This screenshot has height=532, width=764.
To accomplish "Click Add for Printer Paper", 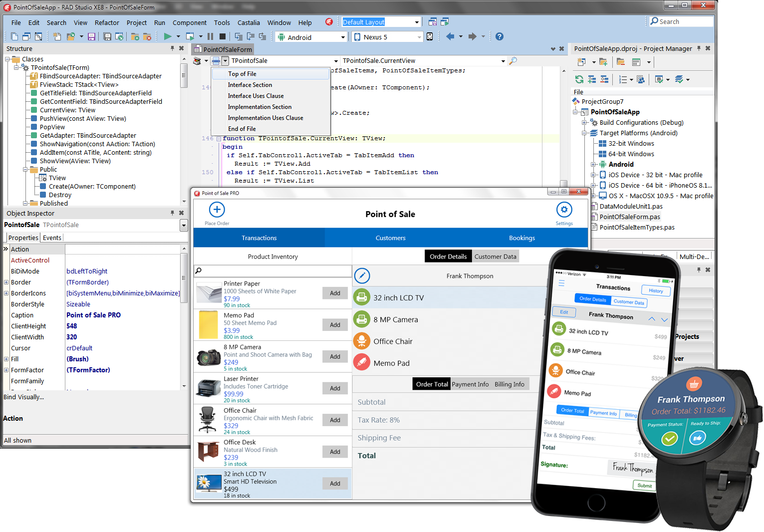I will click(x=335, y=293).
